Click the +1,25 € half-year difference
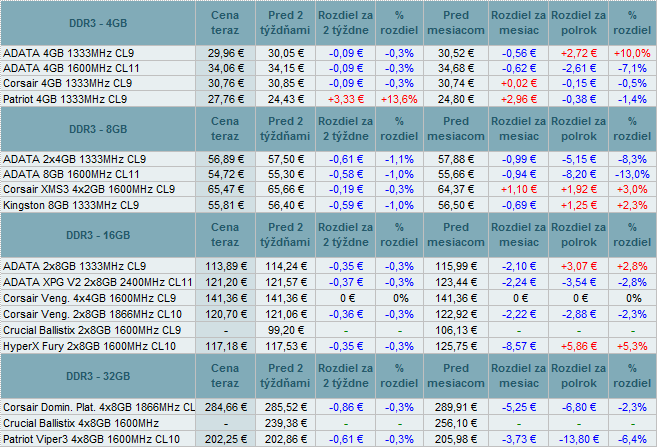Image resolution: width=657 pixels, height=447 pixels. [x=579, y=205]
